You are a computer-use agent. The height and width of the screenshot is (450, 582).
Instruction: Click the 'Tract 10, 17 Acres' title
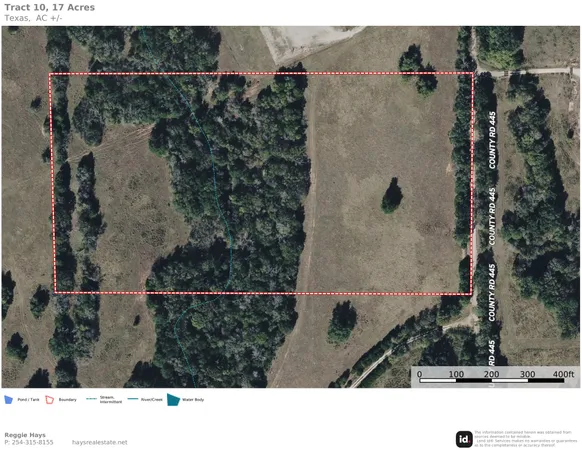pos(49,7)
